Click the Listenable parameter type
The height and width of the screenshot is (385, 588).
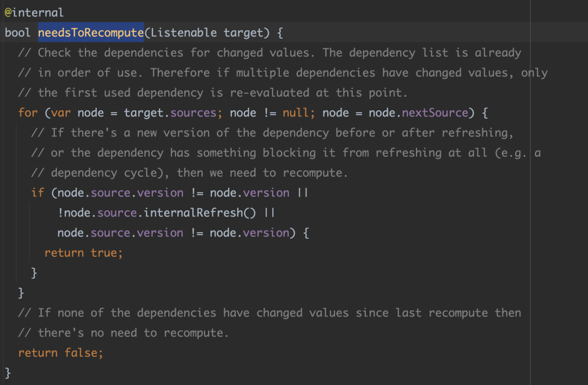(183, 33)
